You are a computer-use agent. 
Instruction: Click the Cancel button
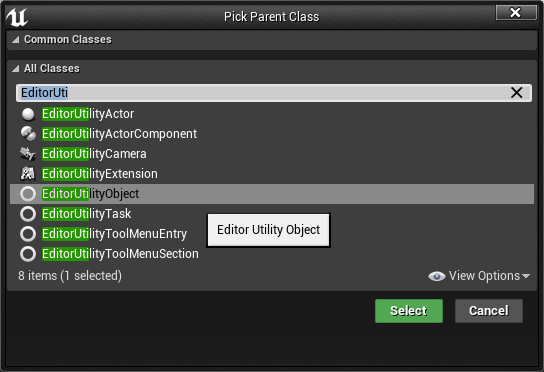point(489,311)
